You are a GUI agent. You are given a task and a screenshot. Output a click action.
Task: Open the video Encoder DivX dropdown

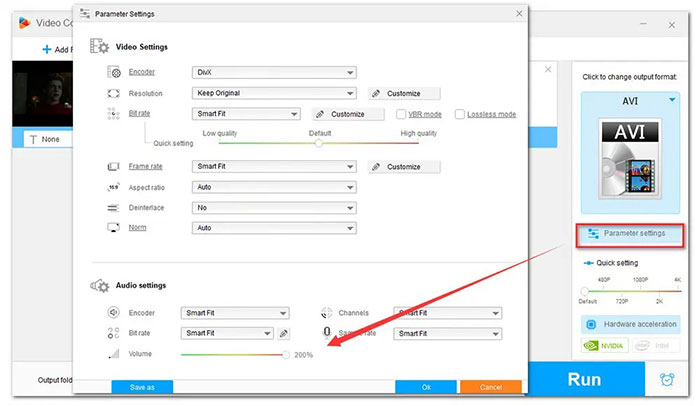pyautogui.click(x=274, y=72)
